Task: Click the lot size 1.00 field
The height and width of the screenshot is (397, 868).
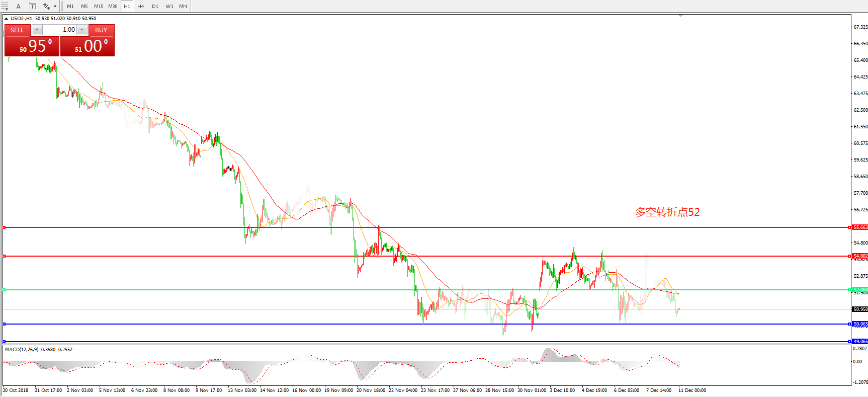Action: [x=59, y=30]
